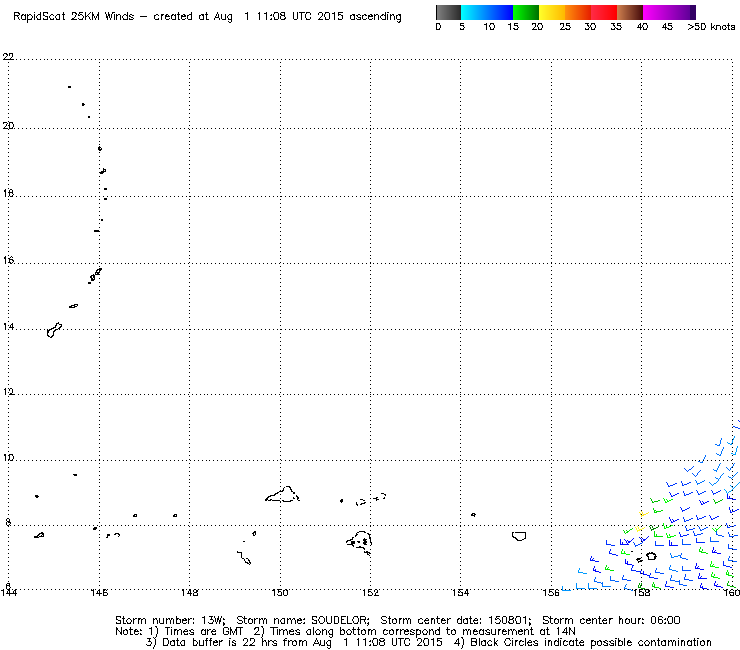Click the cyan-to-blue 5-15 knots color segment

click(x=487, y=12)
